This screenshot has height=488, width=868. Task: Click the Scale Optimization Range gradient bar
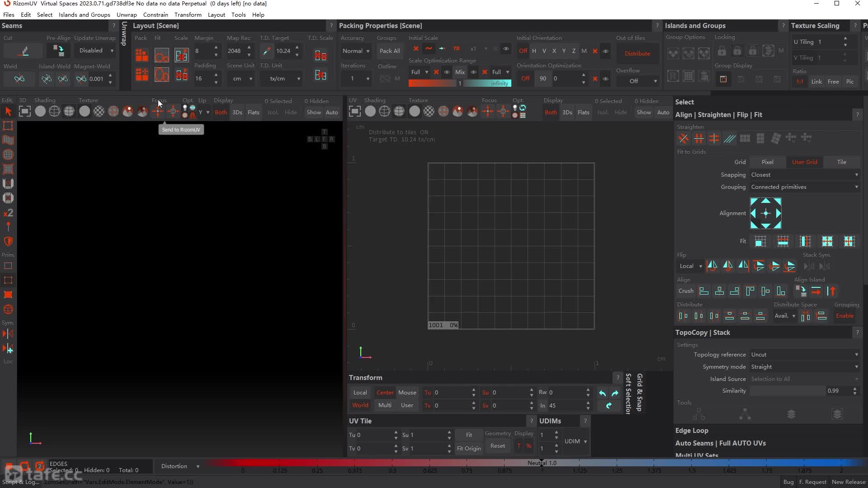point(460,84)
